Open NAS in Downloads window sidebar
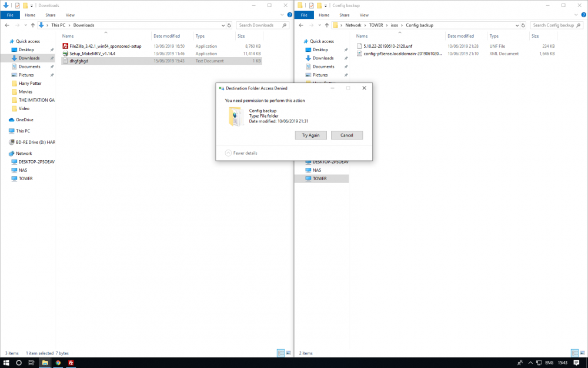 (x=23, y=170)
